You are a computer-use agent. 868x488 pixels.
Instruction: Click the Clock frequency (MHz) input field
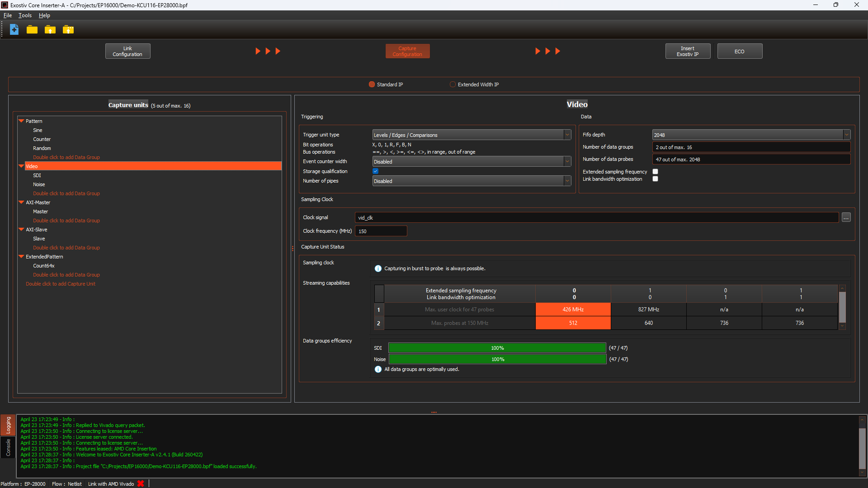coord(381,231)
